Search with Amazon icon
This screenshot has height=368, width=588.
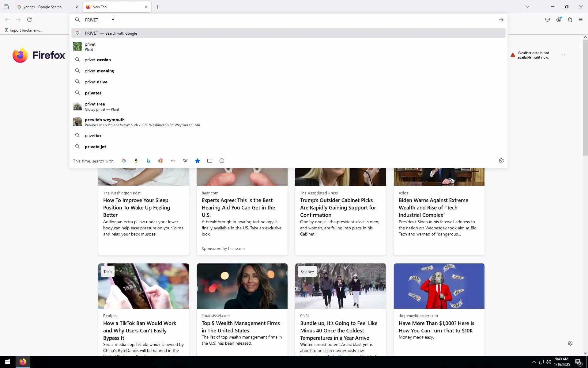(x=136, y=161)
